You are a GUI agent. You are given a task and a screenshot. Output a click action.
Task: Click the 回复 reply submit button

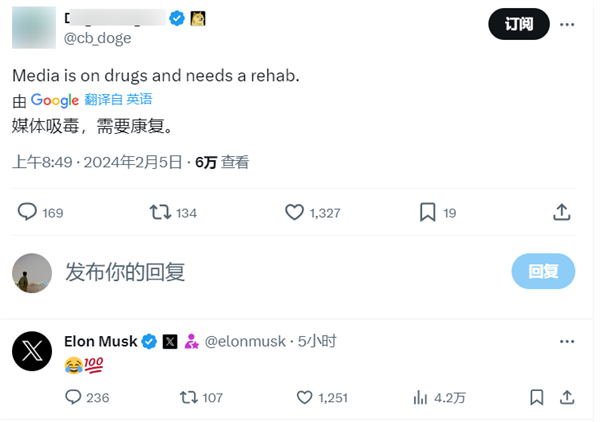point(543,271)
